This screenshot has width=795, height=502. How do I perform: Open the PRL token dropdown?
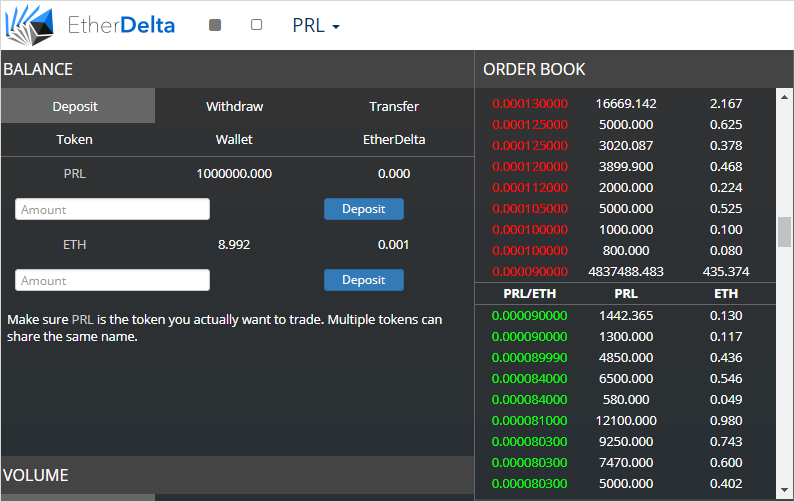pos(316,25)
